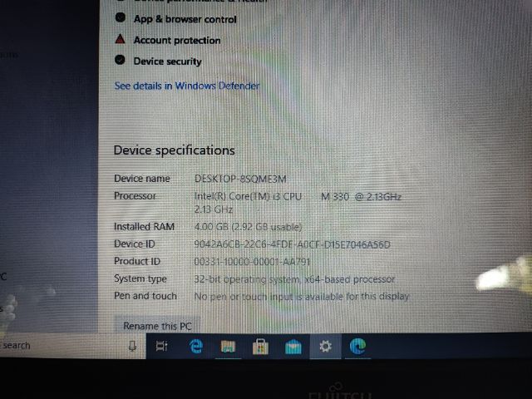The height and width of the screenshot is (399, 532).
Task: Click the Rename this PC button
Action: pos(157,326)
